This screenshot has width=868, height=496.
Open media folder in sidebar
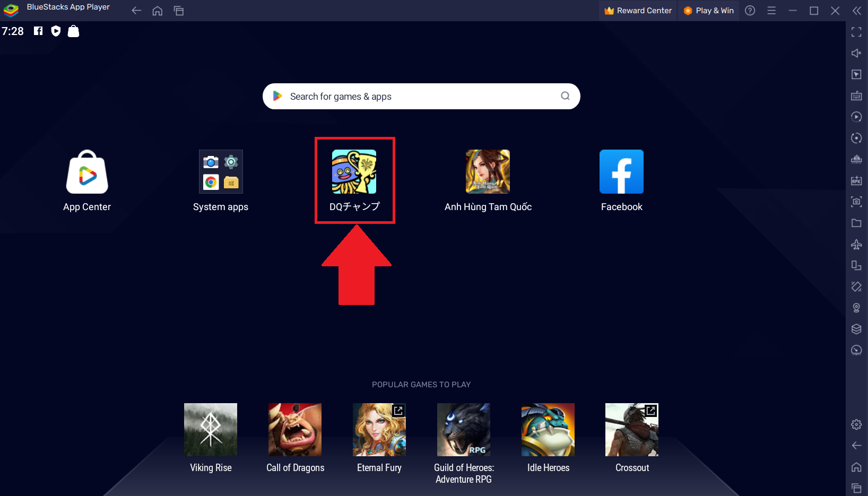tap(856, 223)
